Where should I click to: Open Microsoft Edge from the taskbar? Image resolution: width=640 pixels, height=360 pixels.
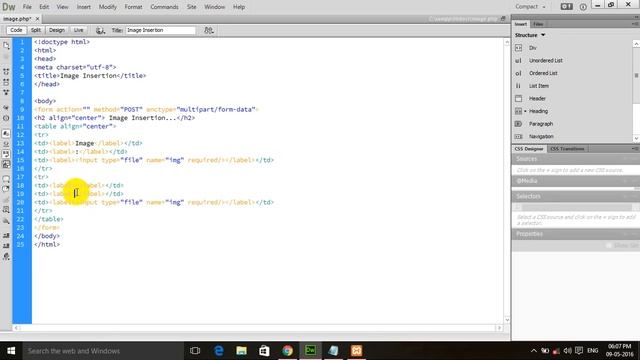pyautogui.click(x=219, y=351)
